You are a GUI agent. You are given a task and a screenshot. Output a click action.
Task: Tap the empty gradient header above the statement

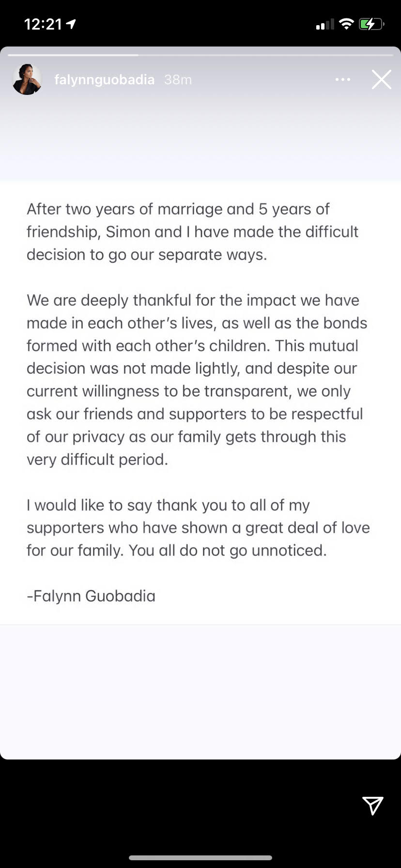(200, 138)
